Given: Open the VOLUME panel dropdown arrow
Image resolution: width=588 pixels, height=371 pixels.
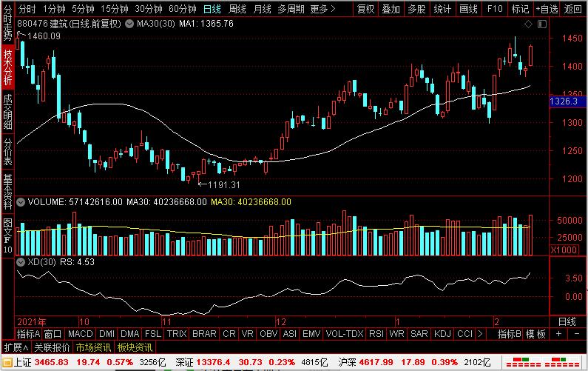Looking at the screenshot, I should (x=21, y=202).
